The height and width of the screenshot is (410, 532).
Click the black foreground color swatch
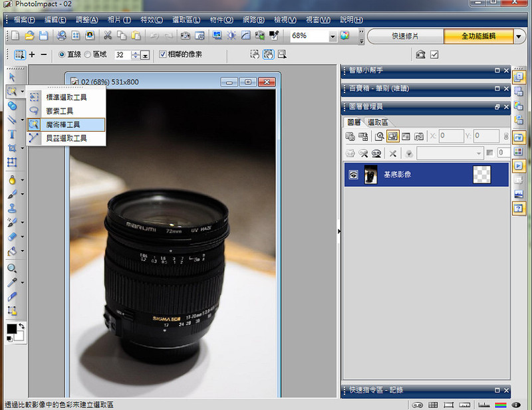click(11, 329)
